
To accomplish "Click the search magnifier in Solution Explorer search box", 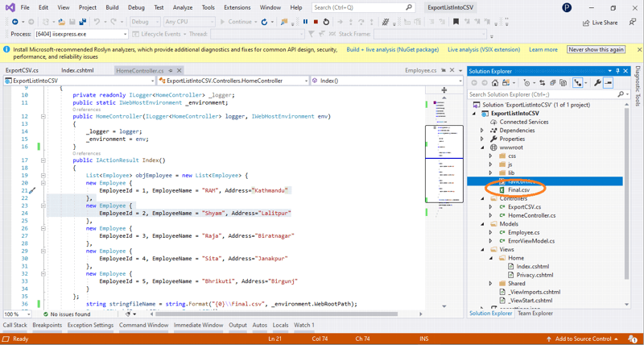I will (x=620, y=94).
